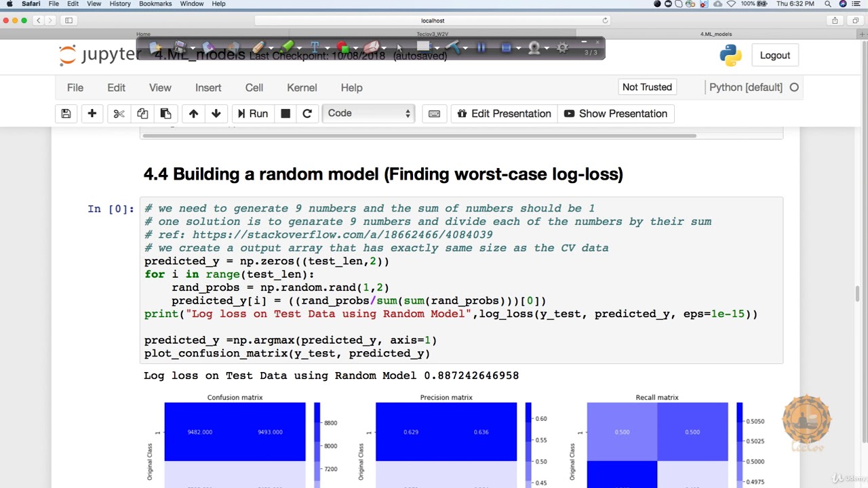Move the selected cell down

(216, 114)
